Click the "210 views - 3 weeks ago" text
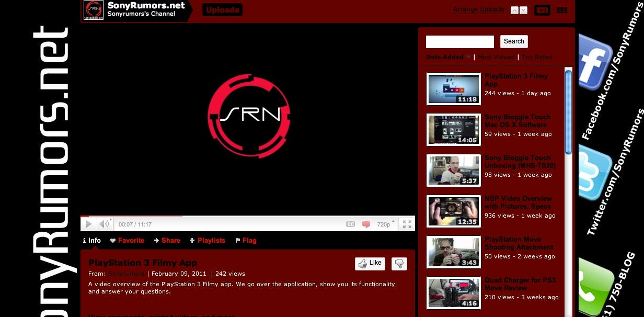Screen dimensions: 644x317 point(522,297)
